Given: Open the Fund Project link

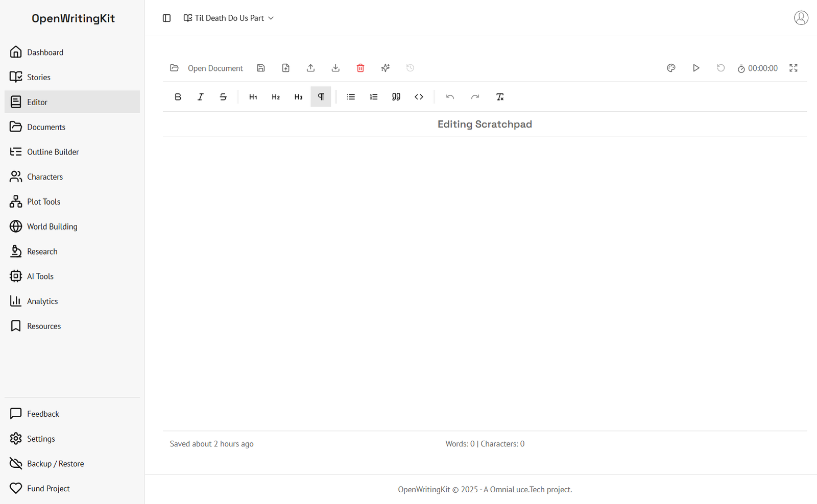Looking at the screenshot, I should pyautogui.click(x=48, y=489).
